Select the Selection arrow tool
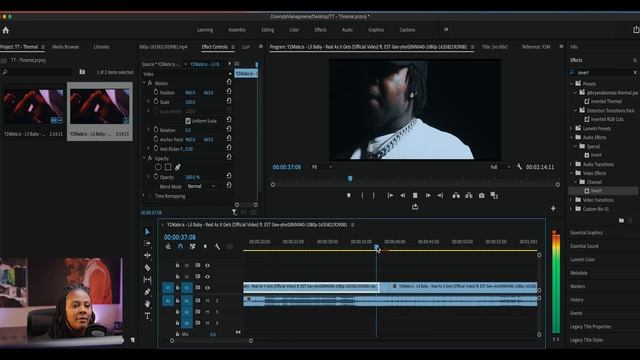 click(147, 232)
